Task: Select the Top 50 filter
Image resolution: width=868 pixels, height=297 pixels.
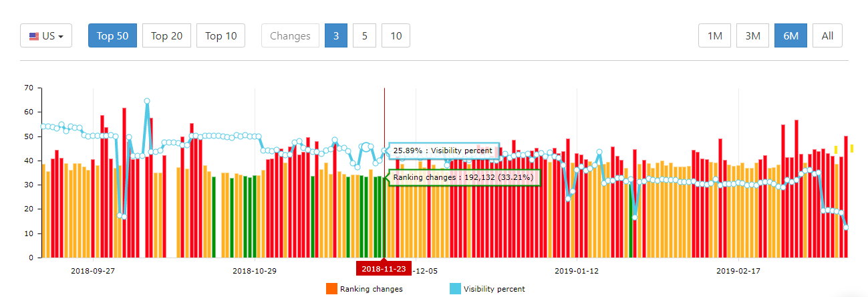Action: [x=112, y=36]
